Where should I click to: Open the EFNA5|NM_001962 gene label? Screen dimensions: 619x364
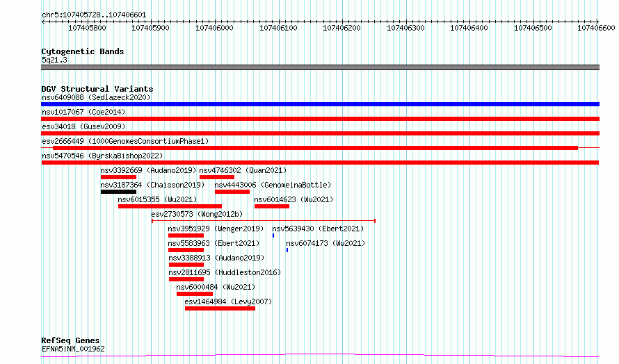73,349
